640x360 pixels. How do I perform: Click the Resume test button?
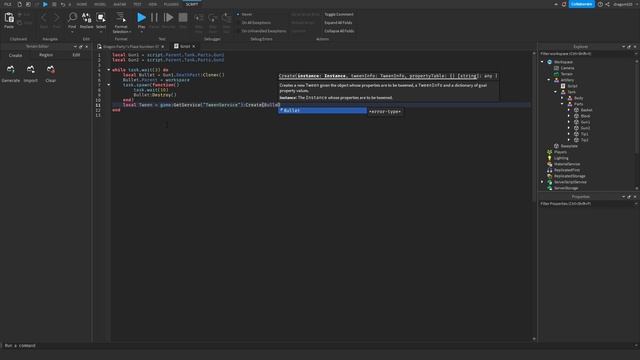(x=168, y=18)
